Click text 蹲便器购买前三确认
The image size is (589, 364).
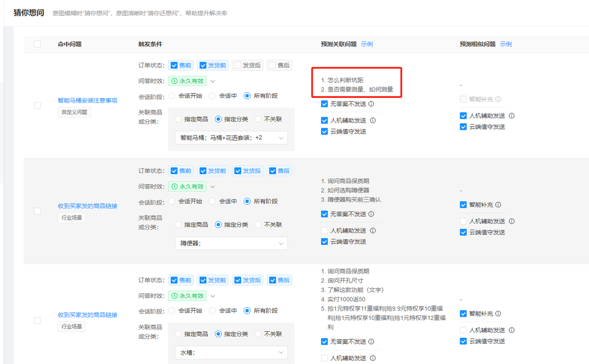tap(354, 199)
